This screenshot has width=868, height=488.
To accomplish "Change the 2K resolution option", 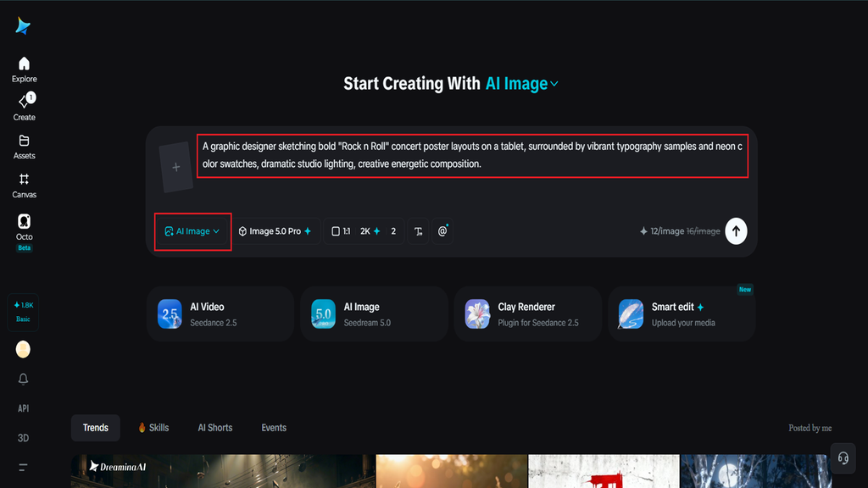I will point(370,231).
